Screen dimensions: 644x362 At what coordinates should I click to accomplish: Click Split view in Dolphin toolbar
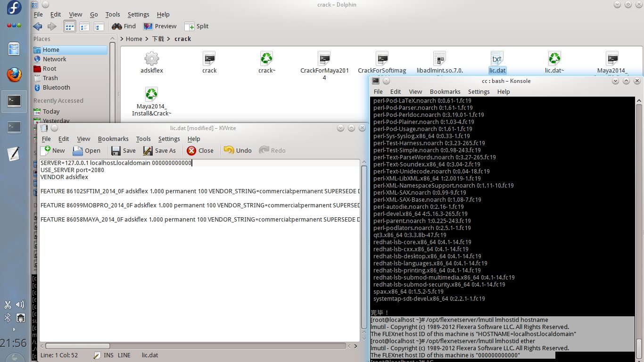point(197,26)
